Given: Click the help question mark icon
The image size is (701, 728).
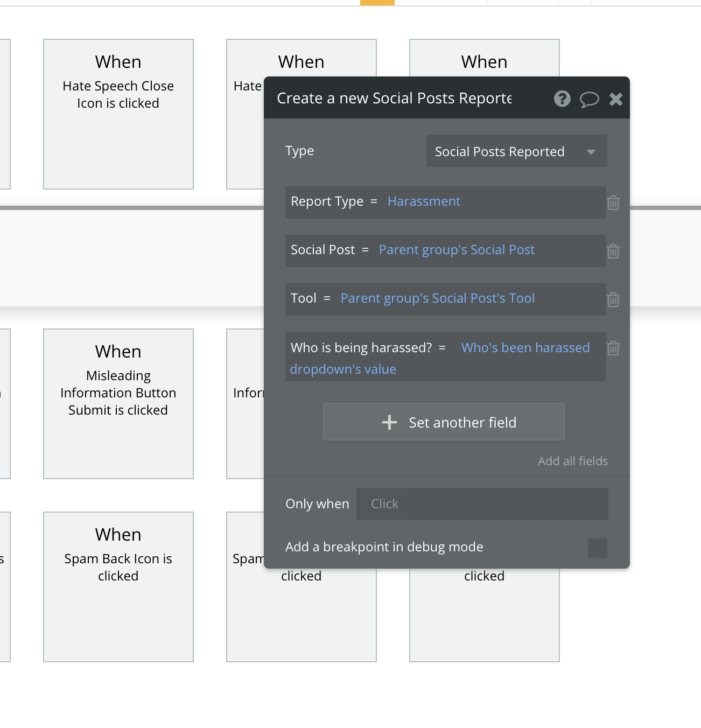Looking at the screenshot, I should 562,99.
